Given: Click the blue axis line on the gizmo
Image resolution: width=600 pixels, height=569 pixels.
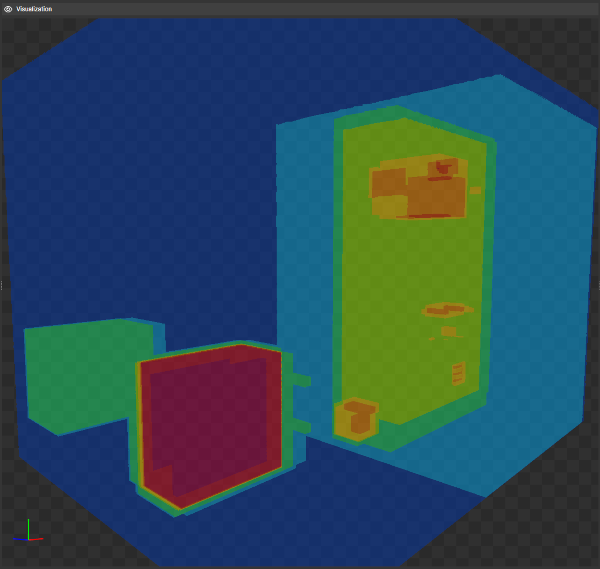Looking at the screenshot, I should pyautogui.click(x=22, y=540).
